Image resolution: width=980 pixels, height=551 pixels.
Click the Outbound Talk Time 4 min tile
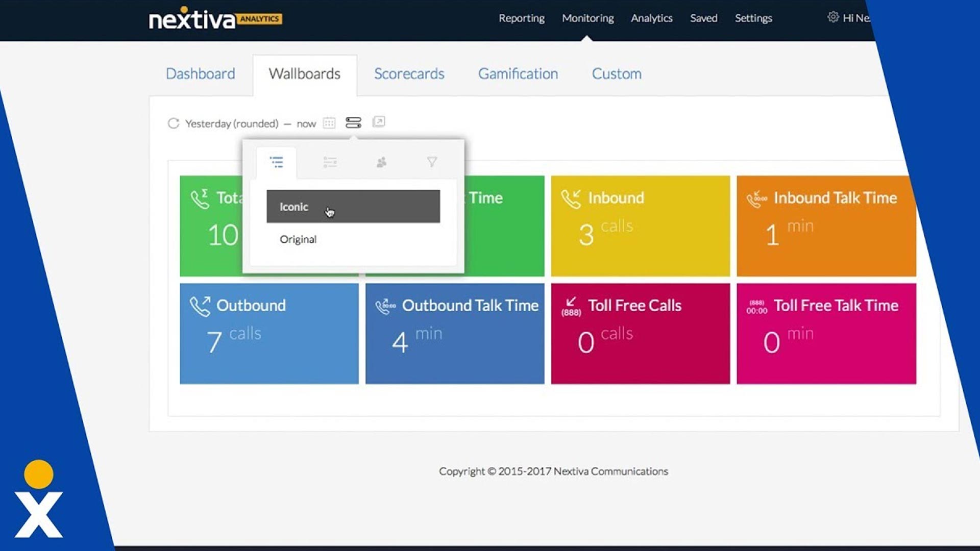tap(455, 334)
